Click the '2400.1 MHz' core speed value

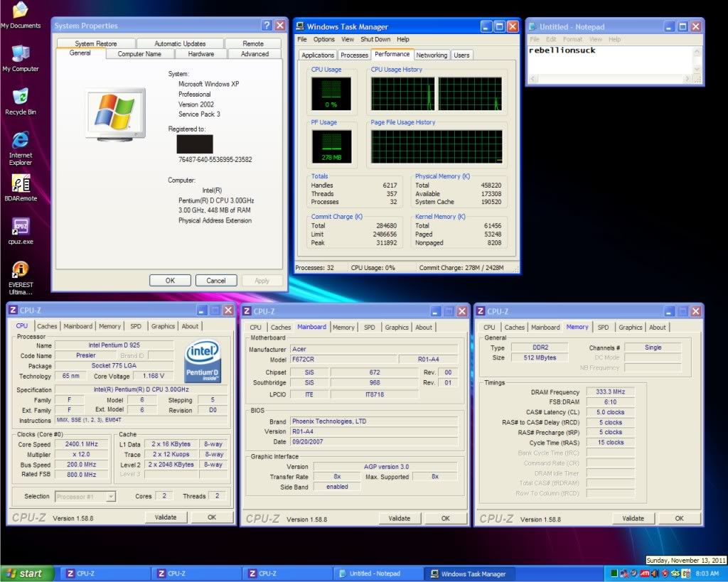(x=81, y=444)
